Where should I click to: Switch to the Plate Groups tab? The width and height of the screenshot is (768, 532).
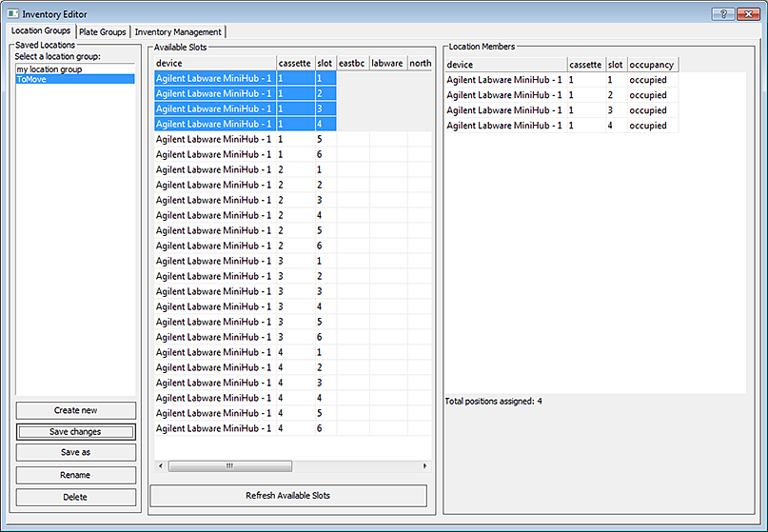tap(103, 32)
